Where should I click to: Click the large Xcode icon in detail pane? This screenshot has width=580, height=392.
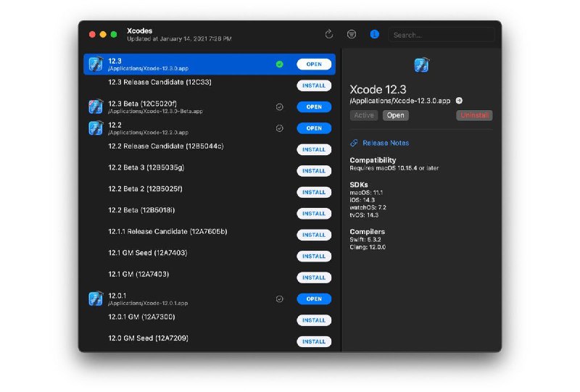coord(421,65)
